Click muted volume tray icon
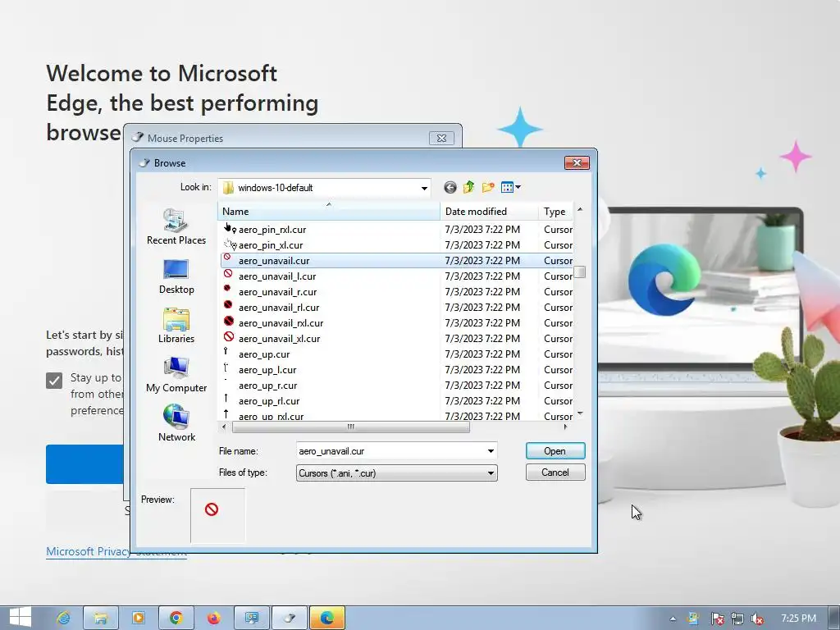Viewport: 840px width, 630px height. 757,619
